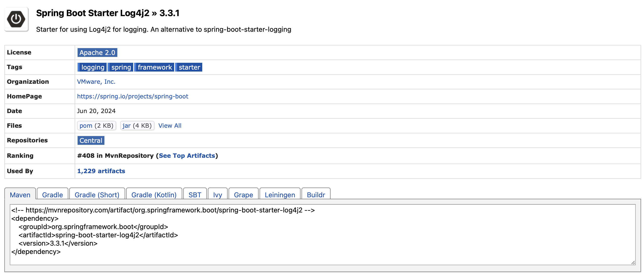Click the License row label

(19, 52)
